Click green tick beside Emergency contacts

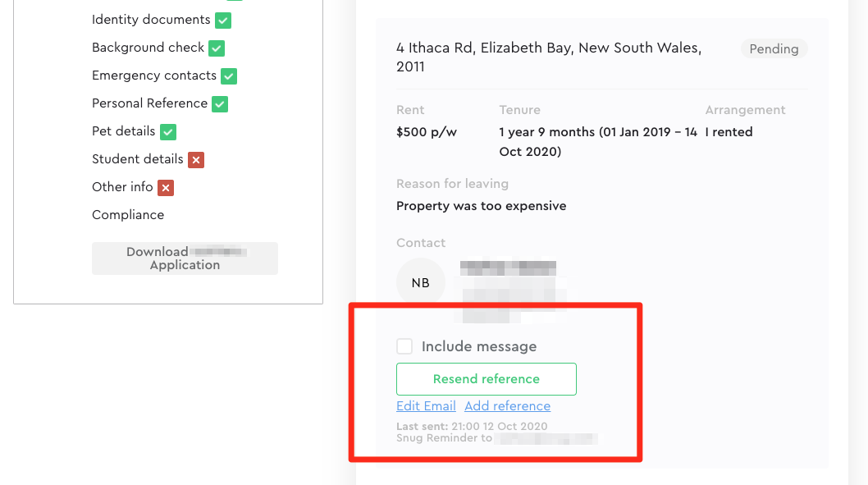(229, 76)
